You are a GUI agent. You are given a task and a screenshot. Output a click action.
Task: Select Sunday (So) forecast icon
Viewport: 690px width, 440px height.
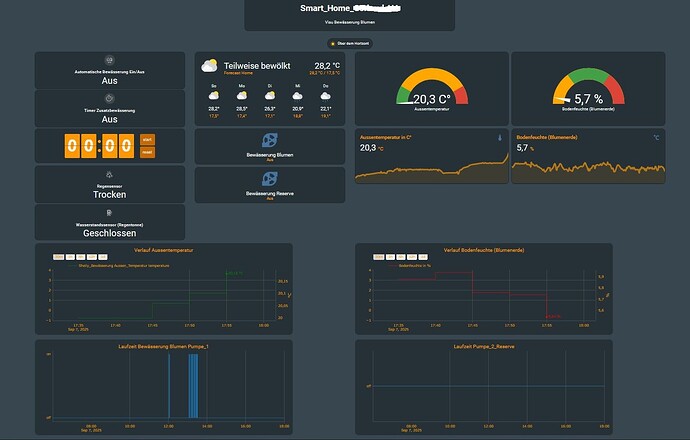tap(214, 97)
